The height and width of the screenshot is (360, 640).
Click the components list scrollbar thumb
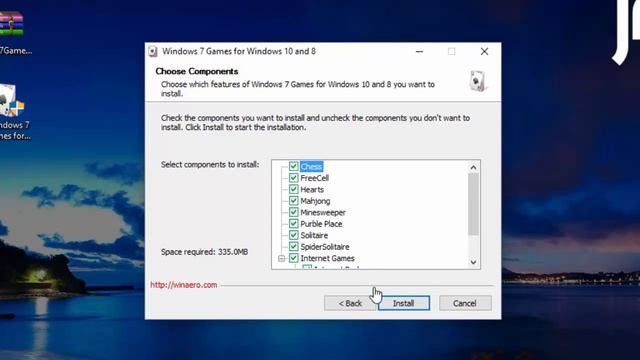pos(473,204)
